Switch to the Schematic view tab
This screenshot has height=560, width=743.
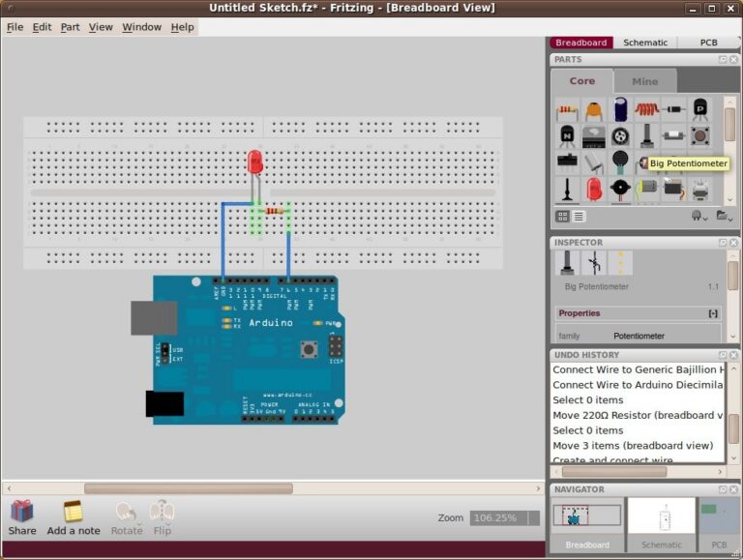point(645,43)
